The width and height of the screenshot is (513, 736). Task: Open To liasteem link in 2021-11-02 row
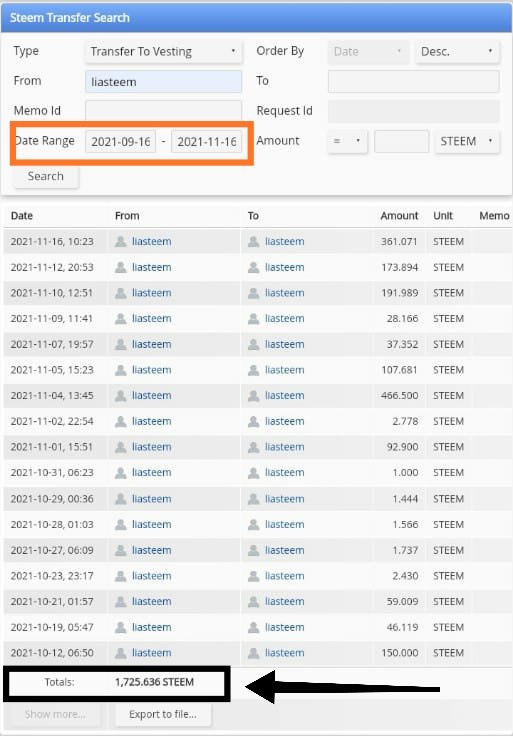pyautogui.click(x=284, y=422)
